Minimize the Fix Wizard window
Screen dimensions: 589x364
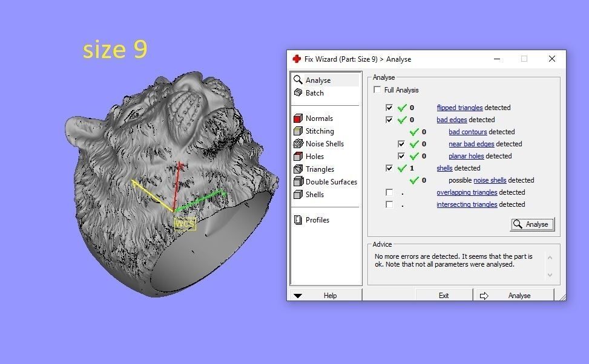tap(496, 59)
